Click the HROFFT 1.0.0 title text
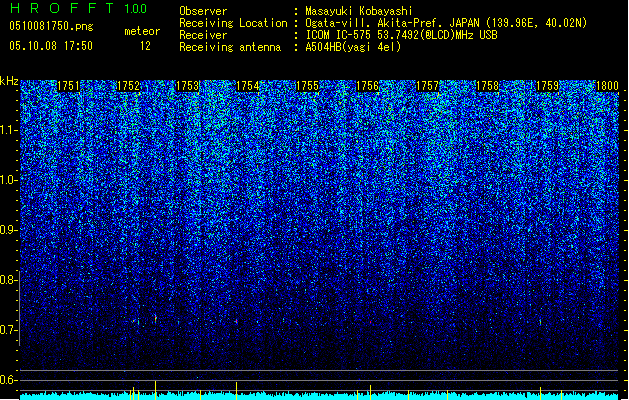Viewport: 629px width, 400px height. tap(78, 8)
